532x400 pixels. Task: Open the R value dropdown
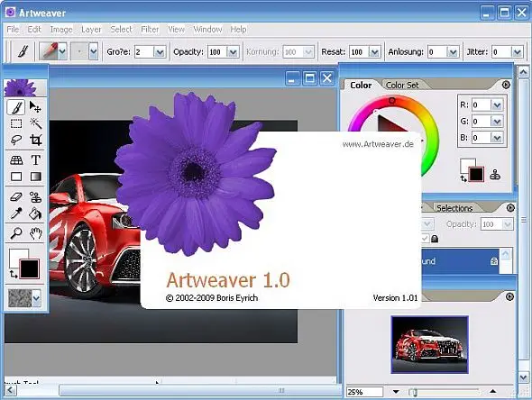click(497, 105)
